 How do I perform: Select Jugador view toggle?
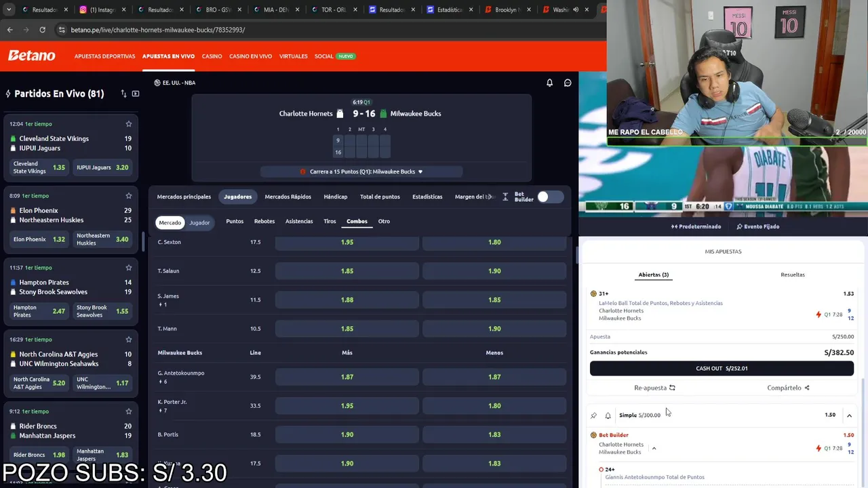(199, 222)
